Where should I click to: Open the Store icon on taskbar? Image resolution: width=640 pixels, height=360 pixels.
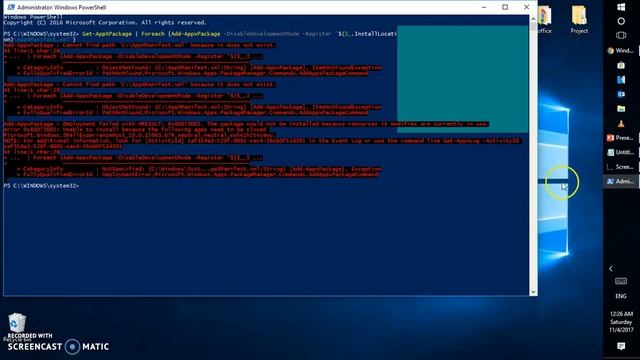[621, 65]
